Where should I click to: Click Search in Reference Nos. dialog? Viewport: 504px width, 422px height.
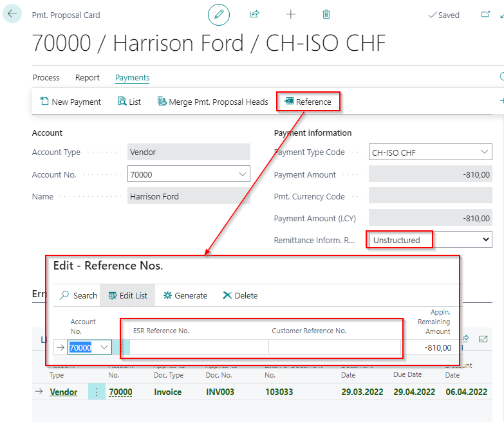(x=78, y=295)
